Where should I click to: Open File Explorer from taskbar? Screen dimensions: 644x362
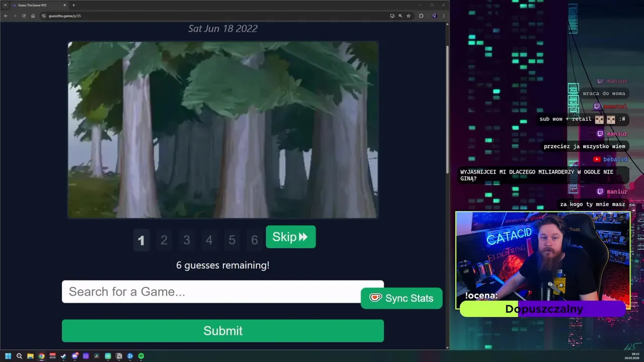30,356
